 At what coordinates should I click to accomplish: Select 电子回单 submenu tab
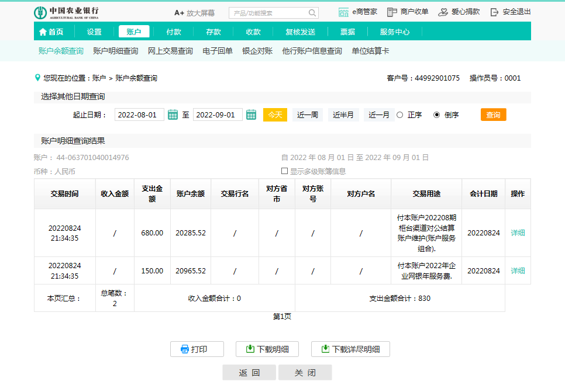tap(218, 51)
